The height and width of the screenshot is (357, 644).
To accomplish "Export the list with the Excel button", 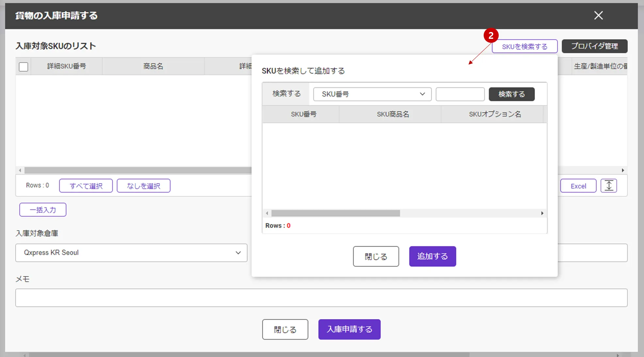I will click(578, 186).
